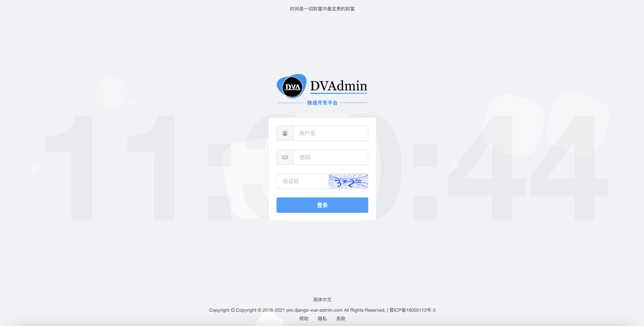Click the 用户名 username input field
644x326 pixels.
click(330, 133)
